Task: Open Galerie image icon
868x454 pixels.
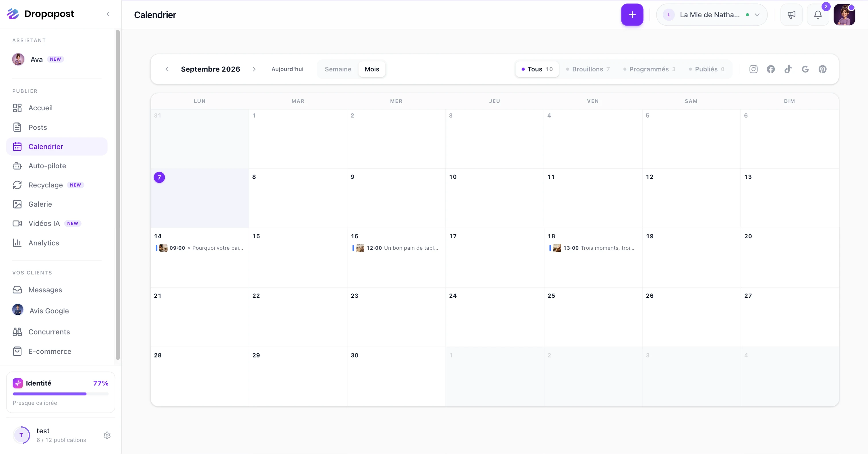Action: coord(17,204)
